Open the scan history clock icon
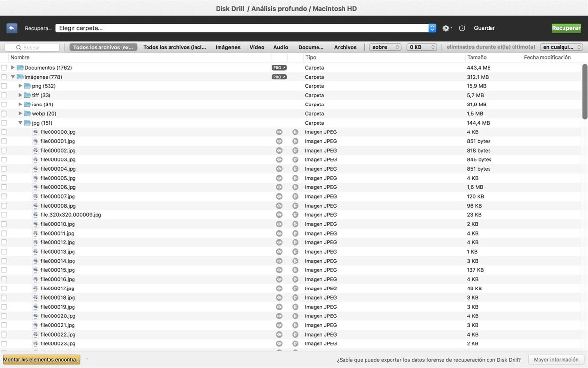 (x=462, y=28)
